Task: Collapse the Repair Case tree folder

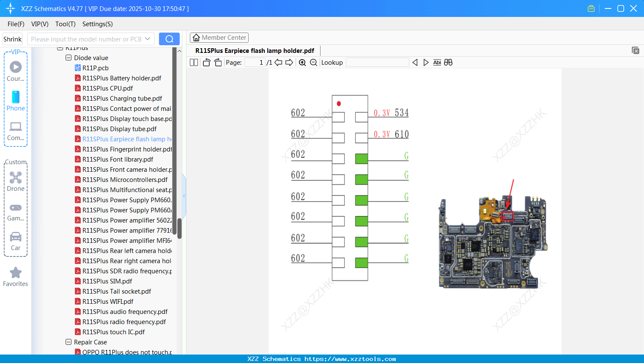Action: (x=69, y=342)
